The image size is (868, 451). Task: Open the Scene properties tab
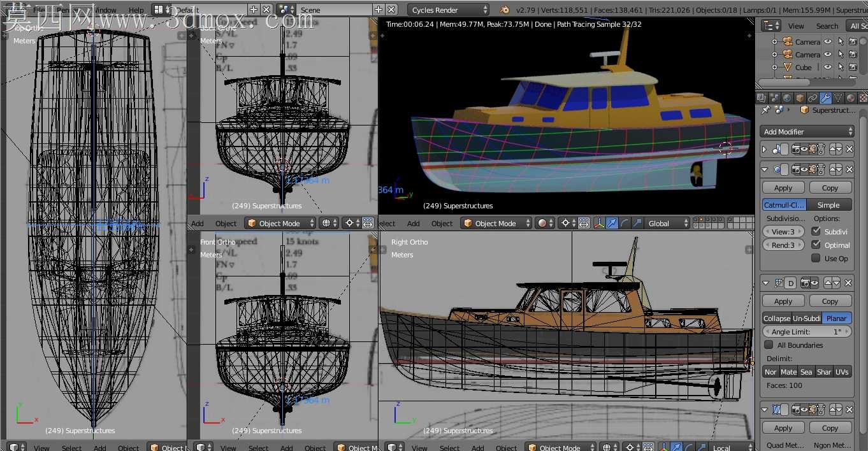(x=774, y=98)
